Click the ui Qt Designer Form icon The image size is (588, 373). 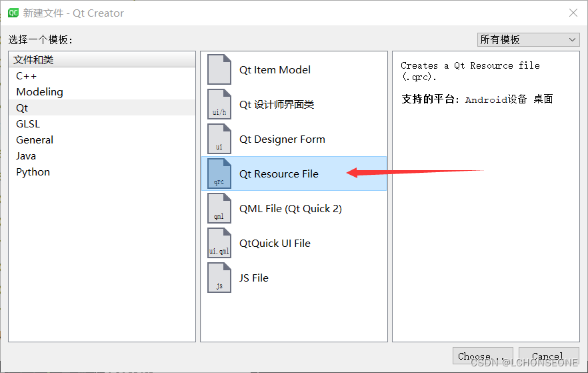[x=219, y=139]
